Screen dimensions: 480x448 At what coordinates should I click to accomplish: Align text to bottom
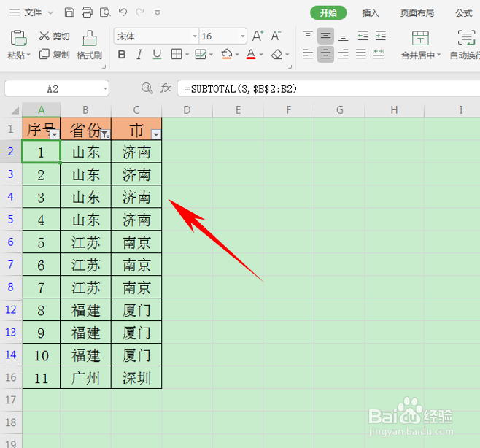point(343,36)
